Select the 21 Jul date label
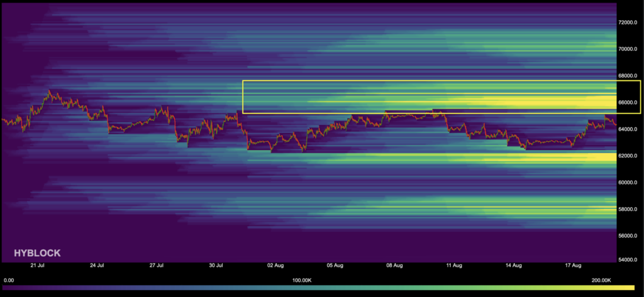This screenshot has width=644, height=297. click(38, 266)
